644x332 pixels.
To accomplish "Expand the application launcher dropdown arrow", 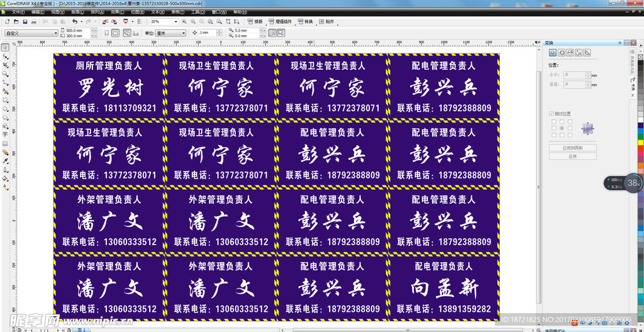I will tap(133, 21).
